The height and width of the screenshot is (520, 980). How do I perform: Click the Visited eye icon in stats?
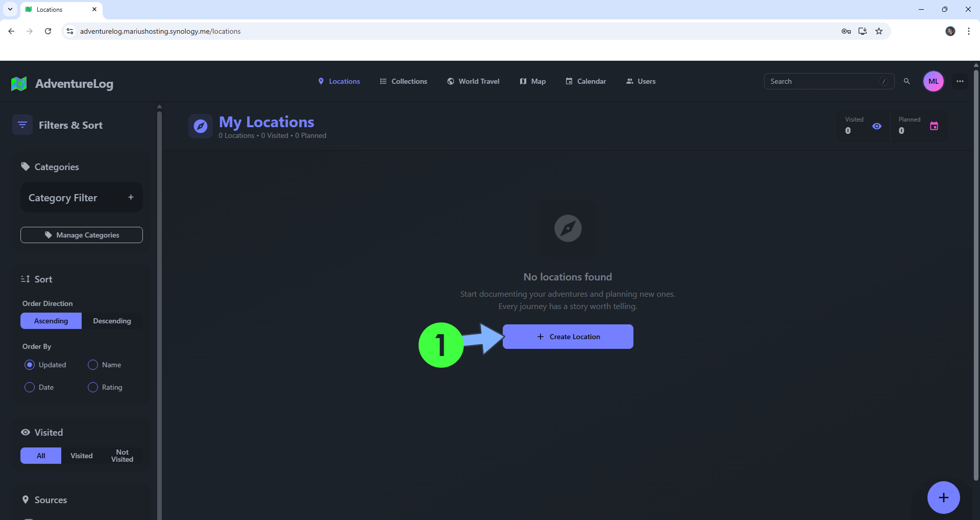coord(876,126)
